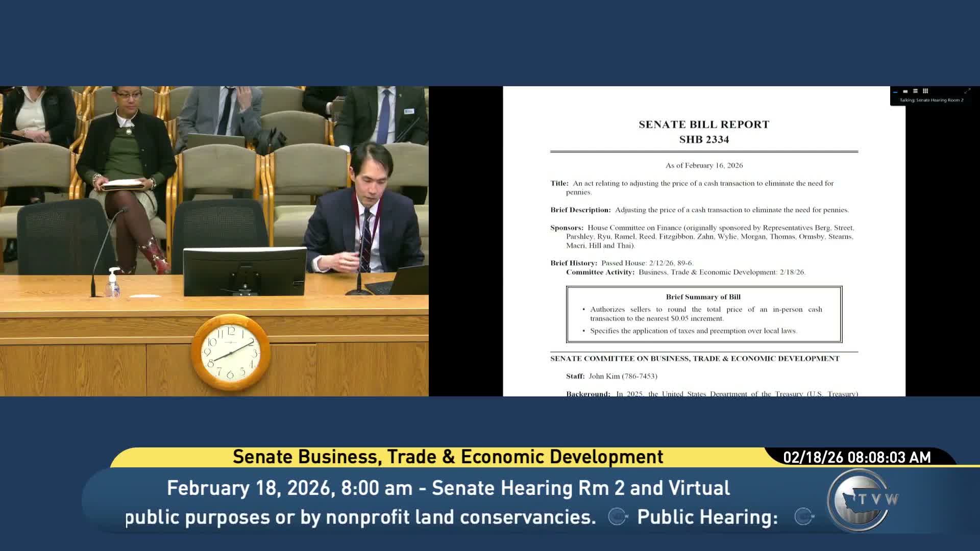Viewport: 980px width, 551px height.
Task: Click the small TVW emblem after Public Hearing
Action: click(x=804, y=517)
